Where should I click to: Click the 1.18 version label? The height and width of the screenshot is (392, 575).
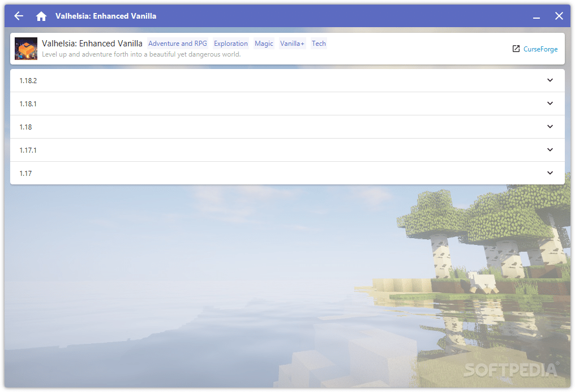[25, 127]
